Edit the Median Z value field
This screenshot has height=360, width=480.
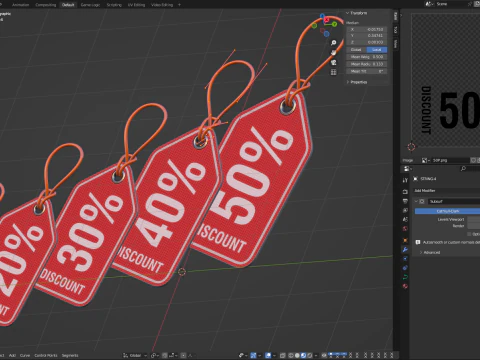click(x=367, y=42)
